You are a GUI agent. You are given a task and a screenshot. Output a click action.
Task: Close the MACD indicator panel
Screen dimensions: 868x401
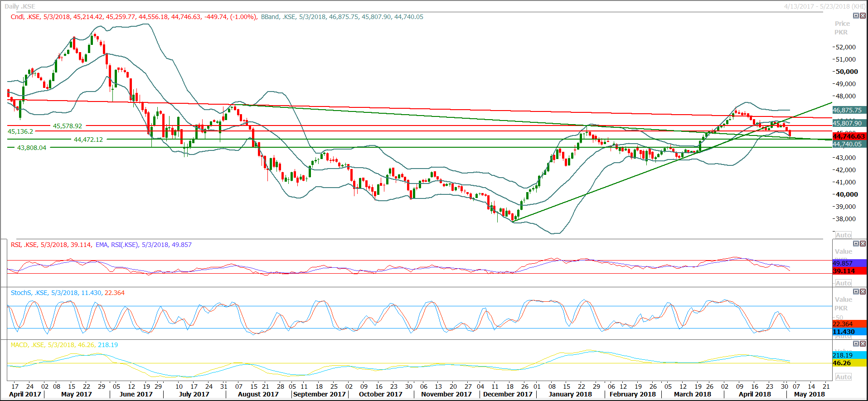(x=863, y=344)
